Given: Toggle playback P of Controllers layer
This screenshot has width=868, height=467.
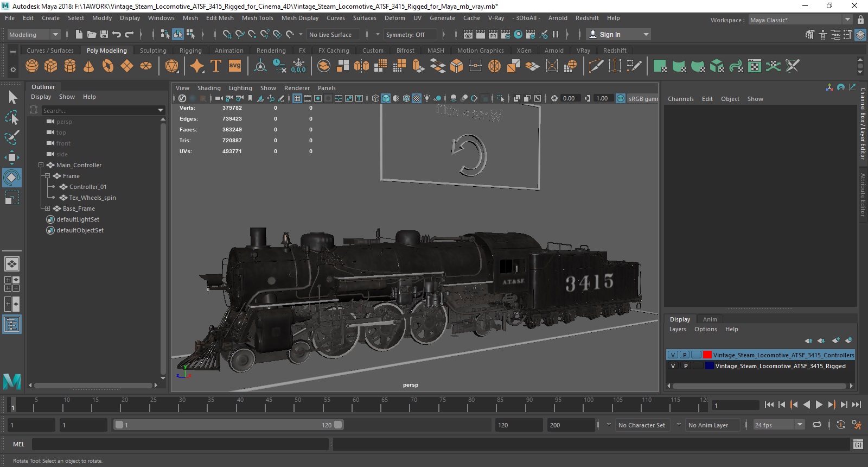Looking at the screenshot, I should [x=685, y=355].
